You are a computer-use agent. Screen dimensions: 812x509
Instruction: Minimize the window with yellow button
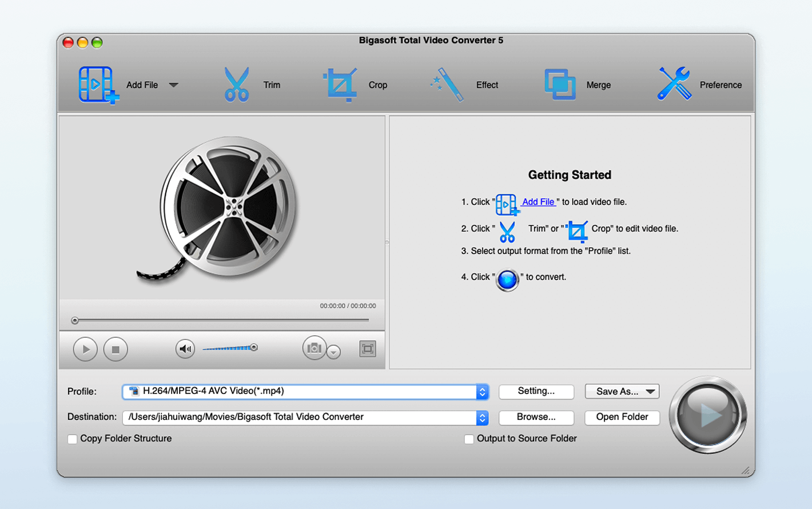82,42
